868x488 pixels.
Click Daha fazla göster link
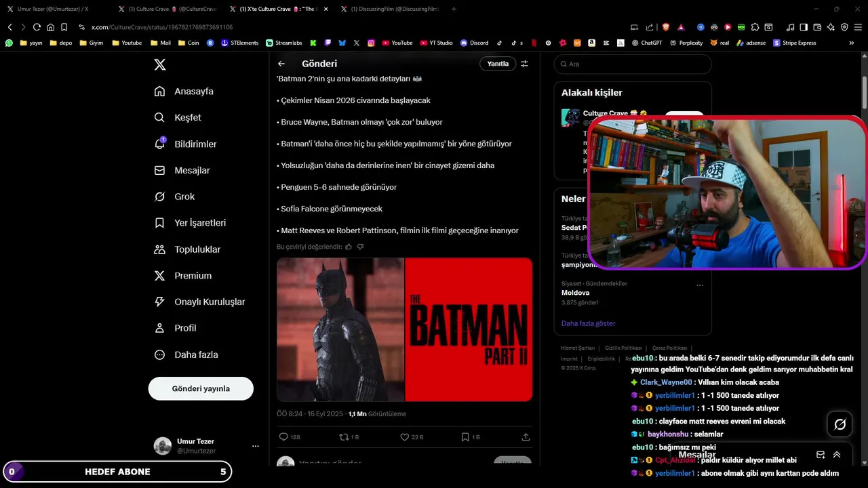(588, 323)
